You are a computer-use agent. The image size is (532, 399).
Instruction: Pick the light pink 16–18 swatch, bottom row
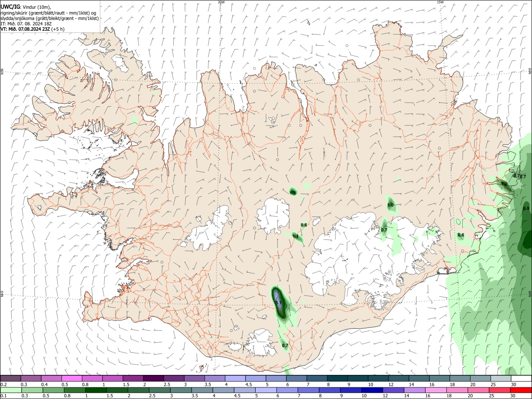[x=436, y=390]
